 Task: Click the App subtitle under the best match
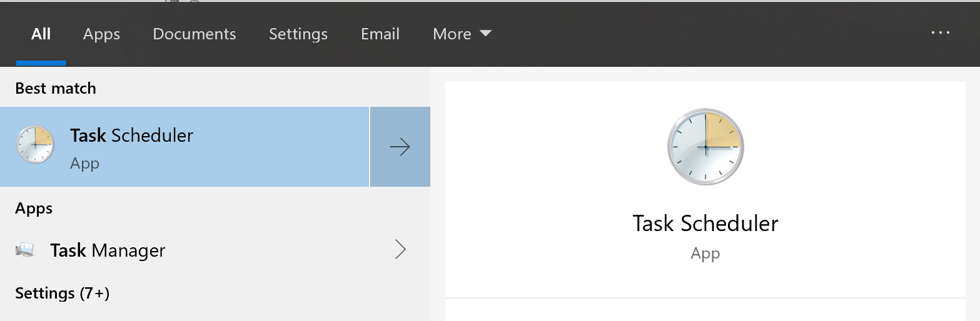click(x=84, y=164)
